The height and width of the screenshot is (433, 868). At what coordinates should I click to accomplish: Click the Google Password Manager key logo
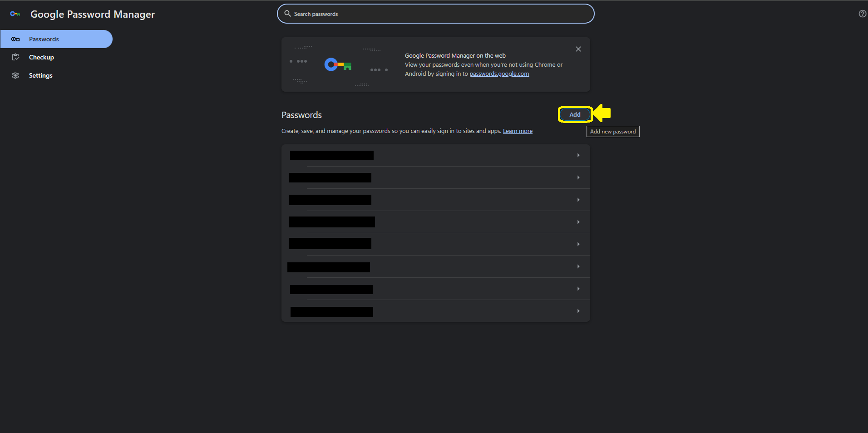pyautogui.click(x=15, y=14)
